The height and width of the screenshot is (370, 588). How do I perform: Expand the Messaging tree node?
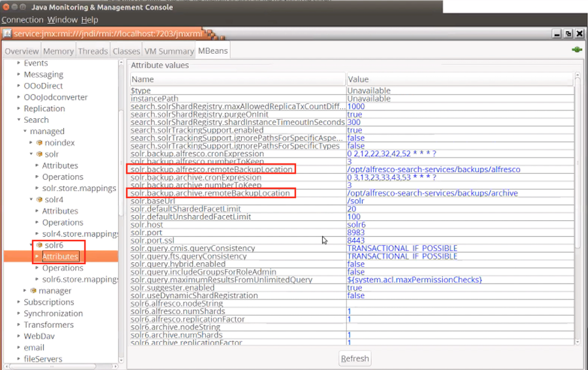click(x=18, y=75)
